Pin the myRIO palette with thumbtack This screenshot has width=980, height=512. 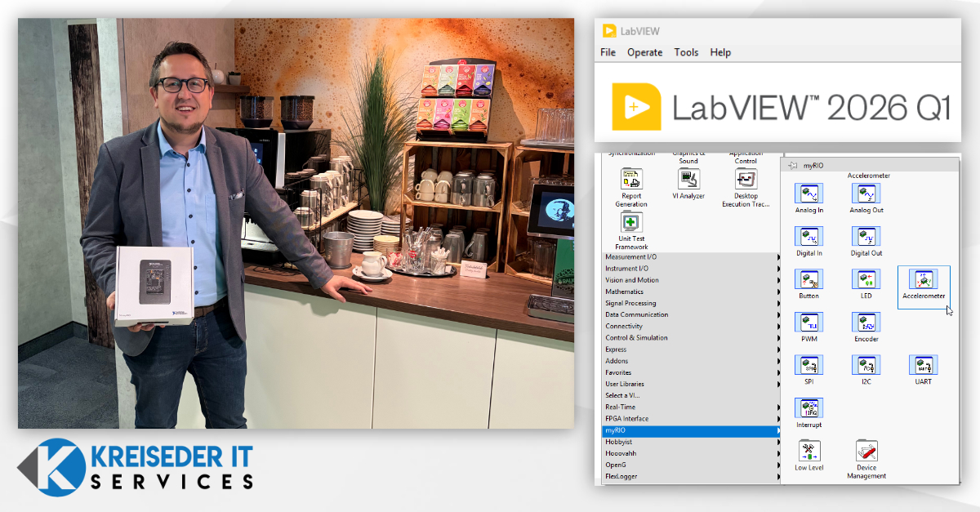click(x=792, y=166)
